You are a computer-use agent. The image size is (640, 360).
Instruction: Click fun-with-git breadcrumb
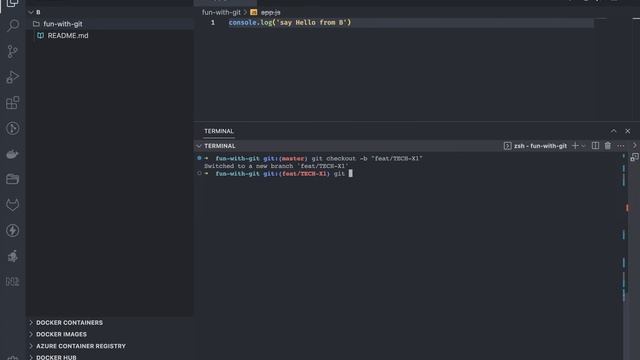pos(221,12)
